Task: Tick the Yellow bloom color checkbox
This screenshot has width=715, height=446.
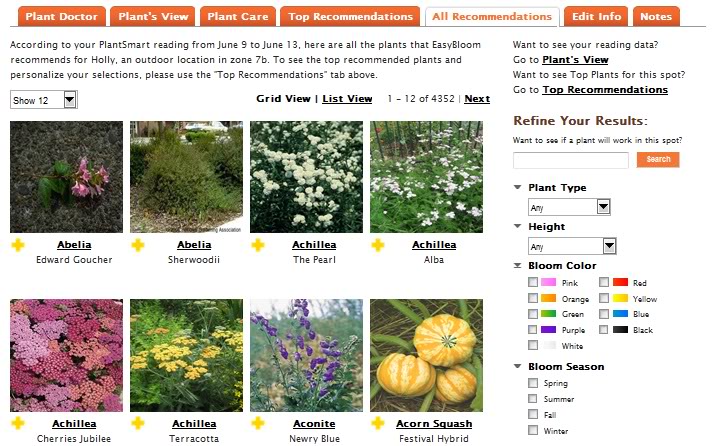Action: point(604,298)
